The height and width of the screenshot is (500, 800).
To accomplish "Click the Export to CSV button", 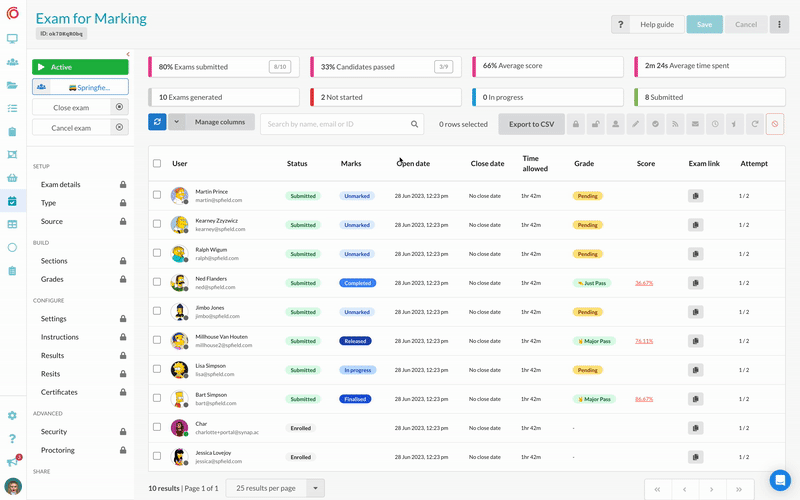I will coord(531,124).
